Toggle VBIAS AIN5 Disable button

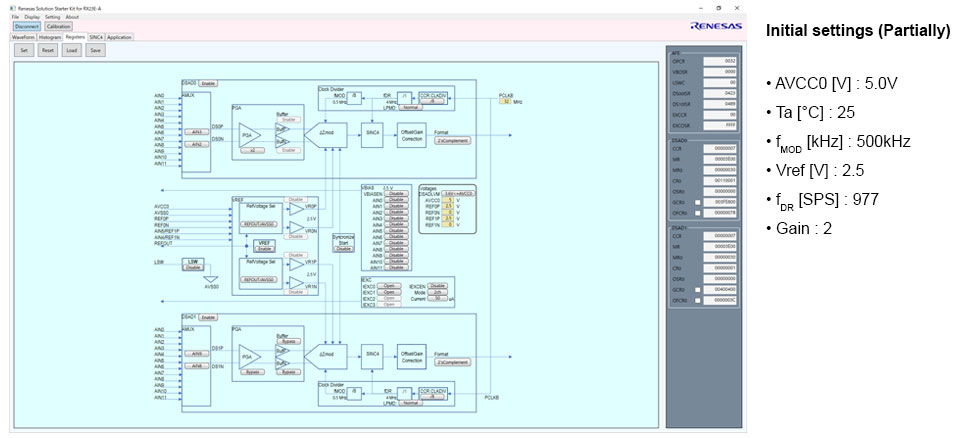pyautogui.click(x=396, y=231)
